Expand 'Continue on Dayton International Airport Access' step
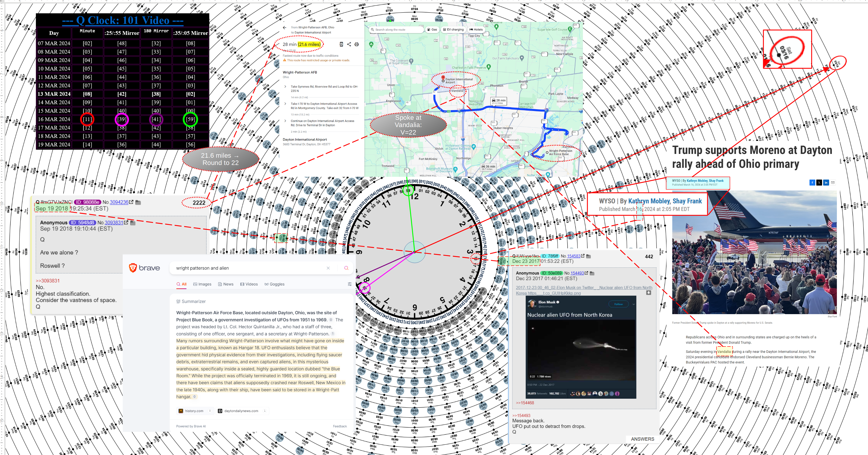 point(285,121)
